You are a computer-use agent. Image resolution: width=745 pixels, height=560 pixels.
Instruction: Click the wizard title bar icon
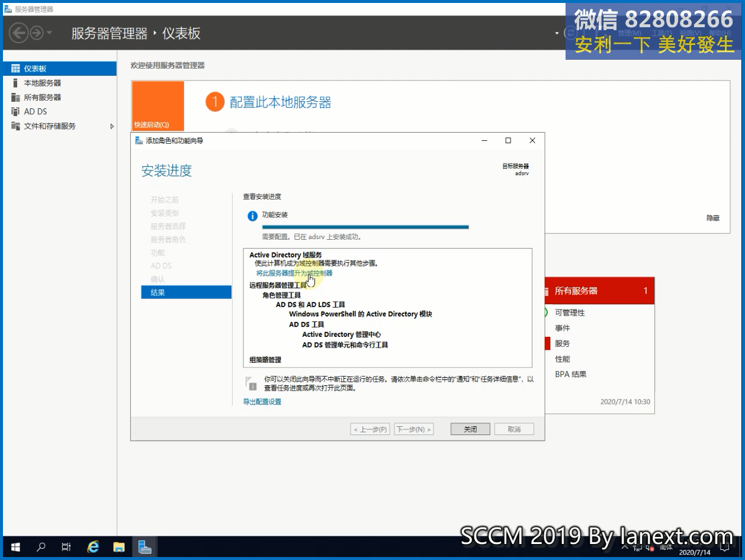click(x=139, y=141)
